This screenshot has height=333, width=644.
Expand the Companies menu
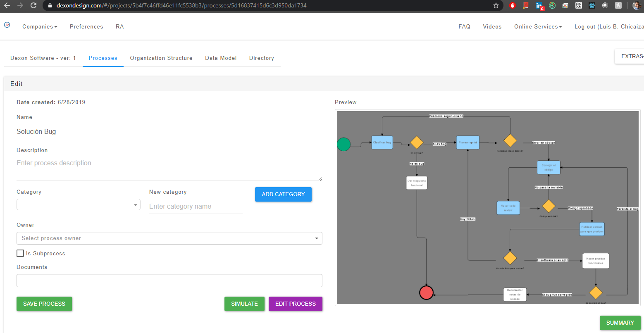click(x=40, y=26)
